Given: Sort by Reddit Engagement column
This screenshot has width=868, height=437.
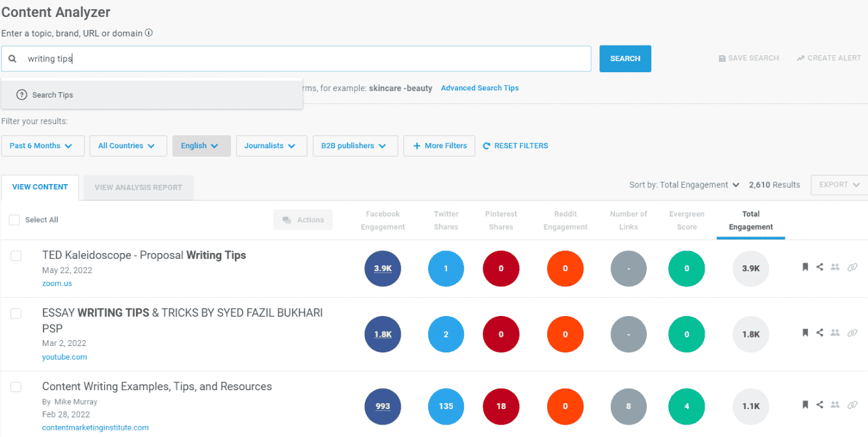Looking at the screenshot, I should [565, 220].
